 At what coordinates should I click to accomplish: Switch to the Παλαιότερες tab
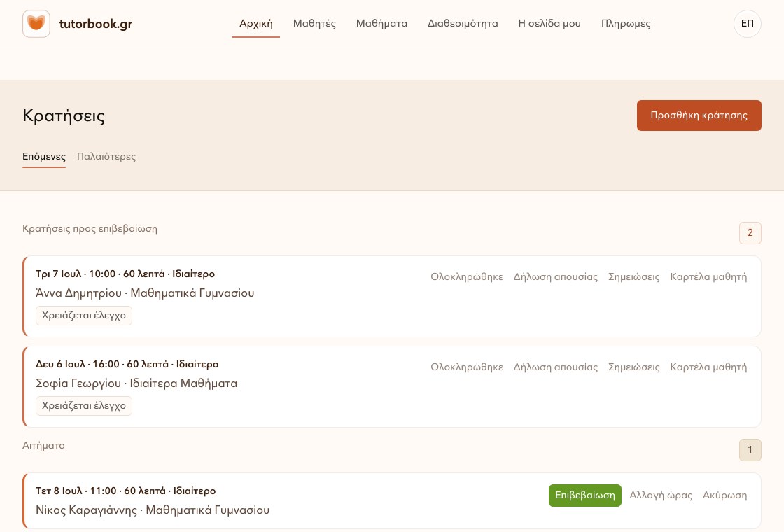coord(106,157)
